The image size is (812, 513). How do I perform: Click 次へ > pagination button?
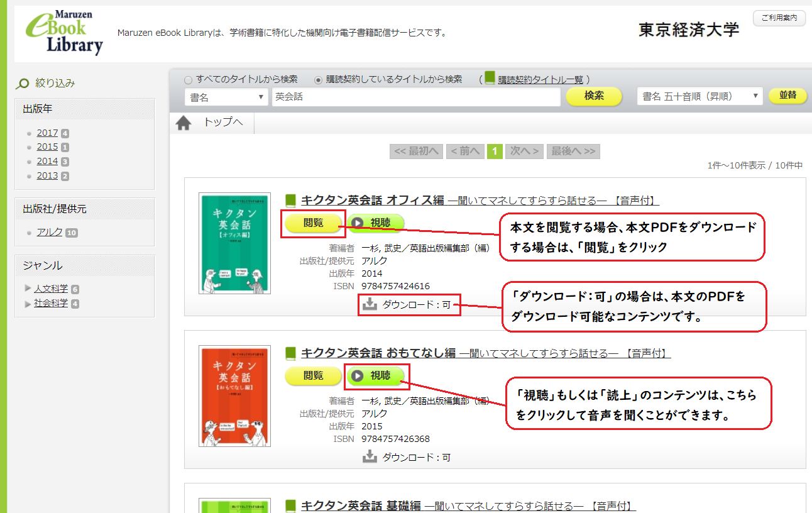[x=524, y=152]
